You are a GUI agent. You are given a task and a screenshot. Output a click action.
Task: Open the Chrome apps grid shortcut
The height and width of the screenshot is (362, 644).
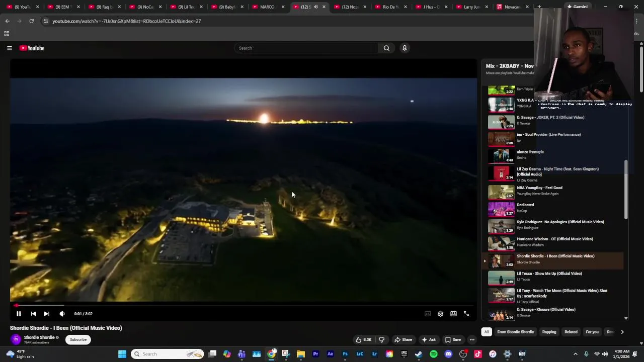coord(7,34)
